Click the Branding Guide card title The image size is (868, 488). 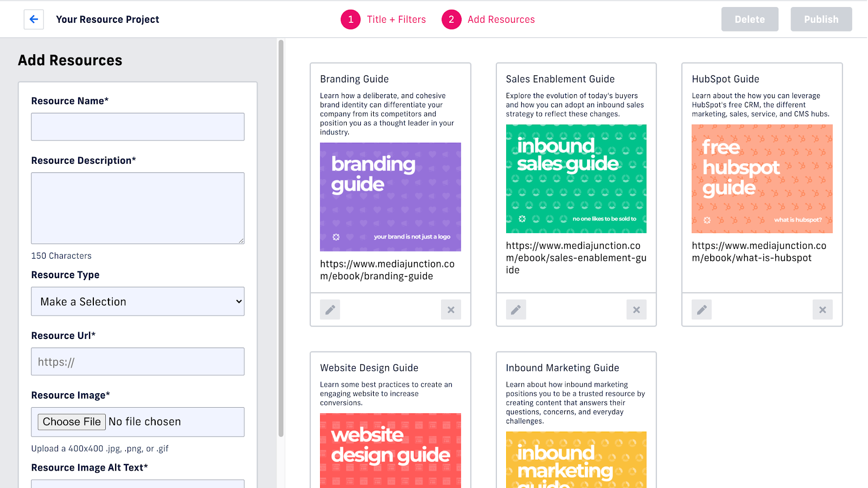pyautogui.click(x=354, y=79)
